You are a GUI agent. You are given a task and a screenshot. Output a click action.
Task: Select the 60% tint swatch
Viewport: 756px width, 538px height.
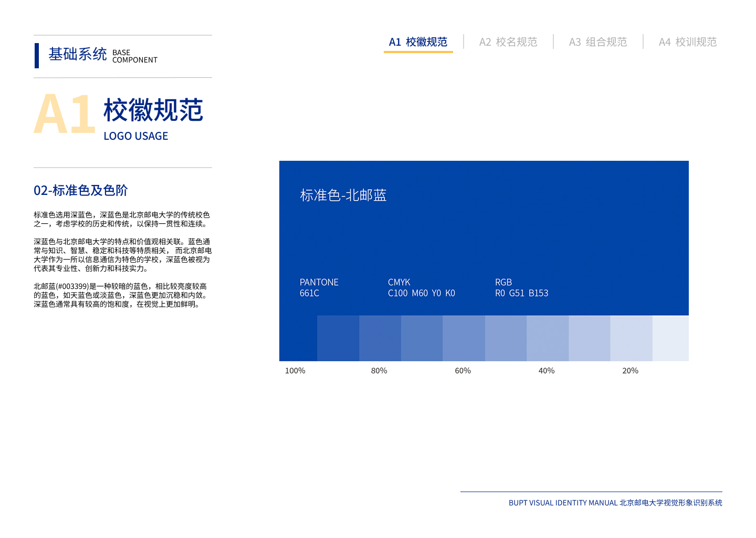click(464, 338)
